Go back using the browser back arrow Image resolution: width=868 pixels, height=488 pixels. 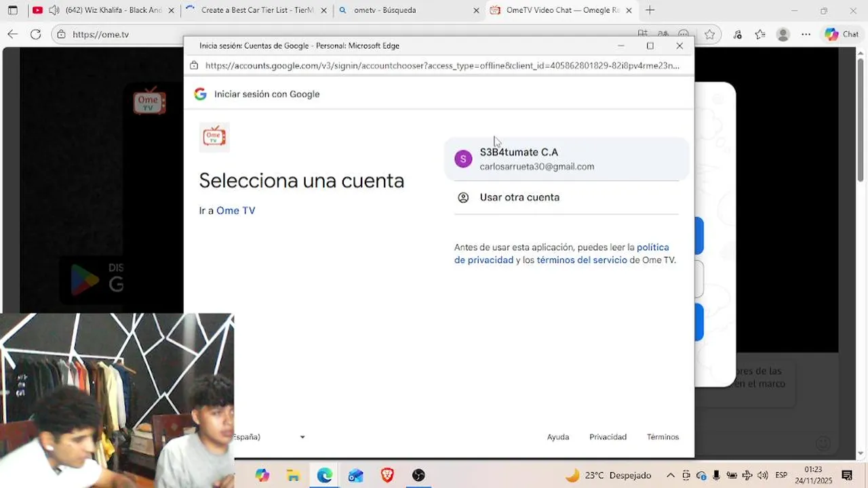(x=12, y=34)
